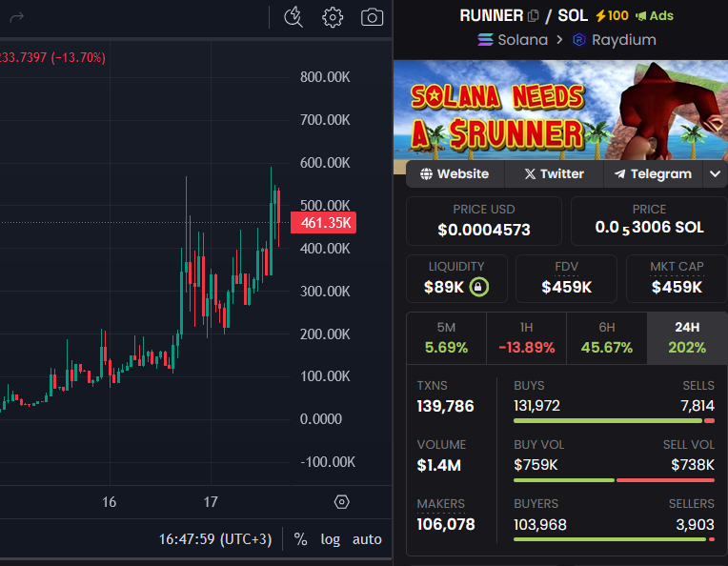Click the FDV $459K box

[566, 278]
